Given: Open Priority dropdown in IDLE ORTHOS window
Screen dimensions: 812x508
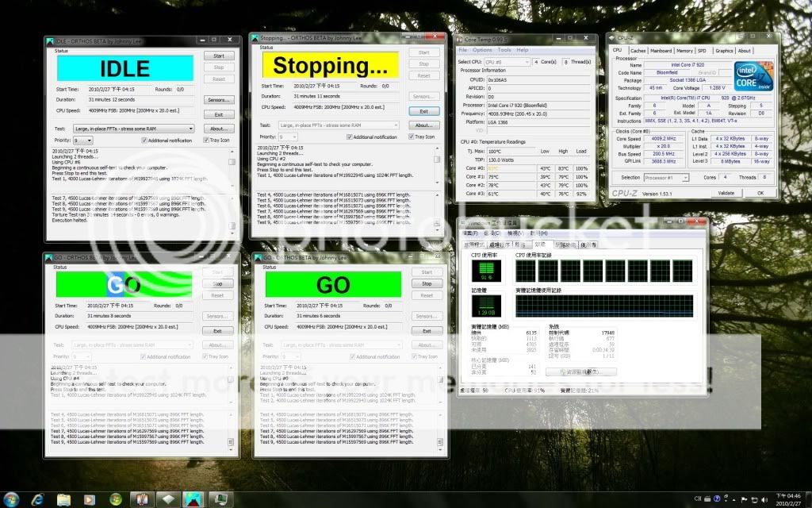Looking at the screenshot, I should pos(82,140).
